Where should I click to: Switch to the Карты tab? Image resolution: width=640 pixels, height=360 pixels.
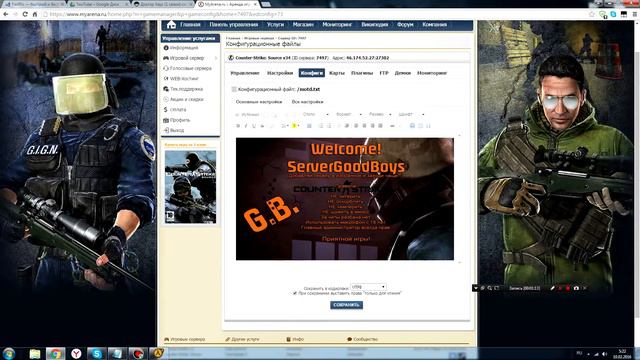click(337, 73)
